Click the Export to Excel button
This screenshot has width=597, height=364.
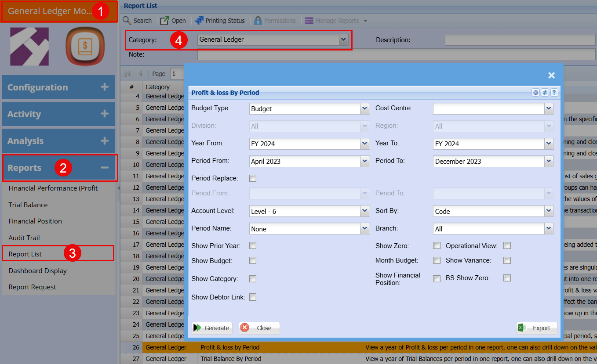536,328
